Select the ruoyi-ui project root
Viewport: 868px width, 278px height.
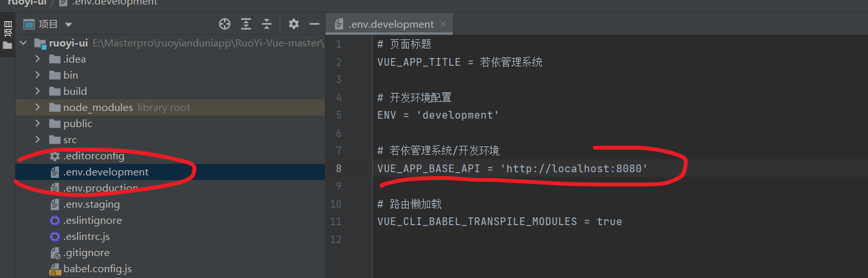click(x=68, y=43)
